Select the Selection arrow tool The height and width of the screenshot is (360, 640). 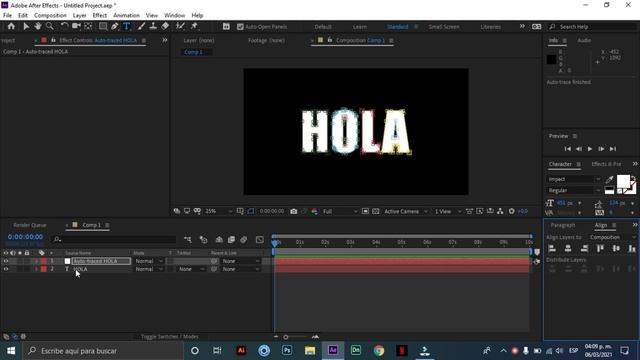click(26, 27)
